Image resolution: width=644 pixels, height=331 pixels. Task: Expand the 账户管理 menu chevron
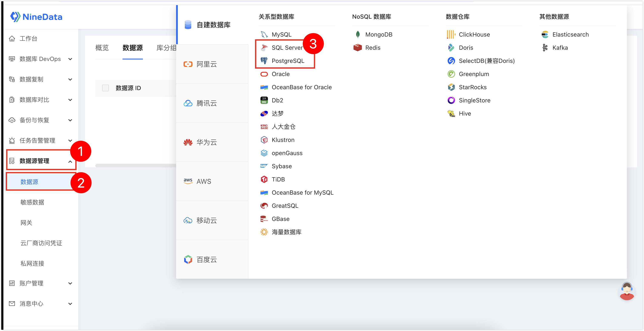click(x=70, y=284)
